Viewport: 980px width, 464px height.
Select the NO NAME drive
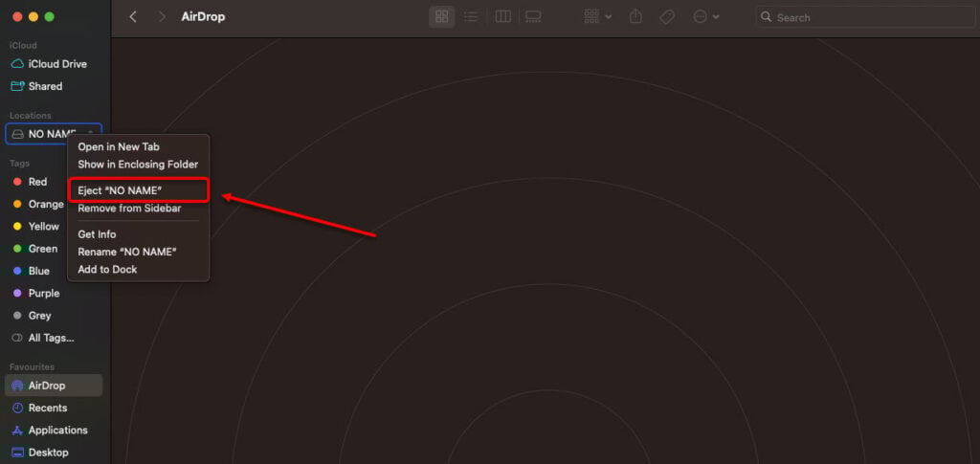tap(54, 134)
